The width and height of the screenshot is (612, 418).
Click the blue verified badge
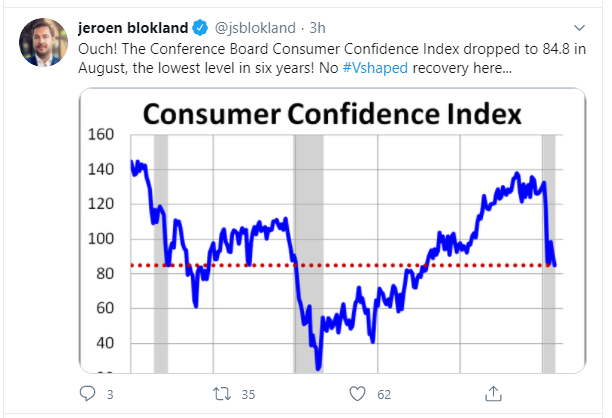200,26
